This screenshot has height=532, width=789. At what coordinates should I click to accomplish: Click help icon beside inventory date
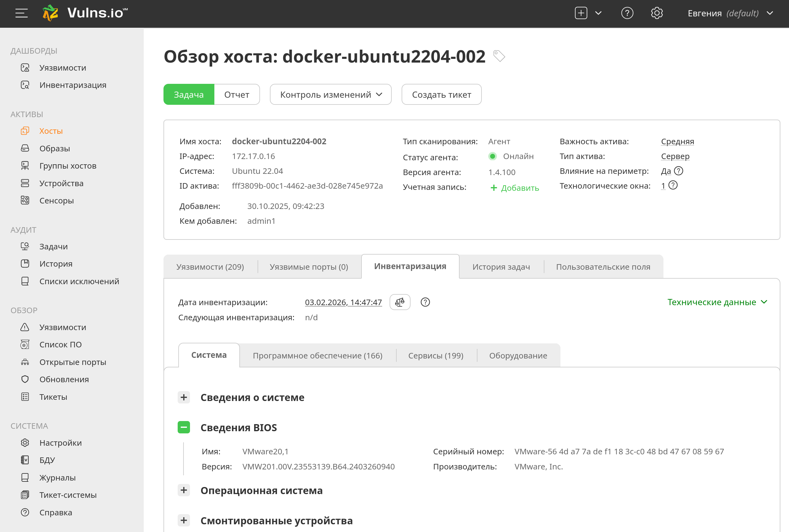425,302
